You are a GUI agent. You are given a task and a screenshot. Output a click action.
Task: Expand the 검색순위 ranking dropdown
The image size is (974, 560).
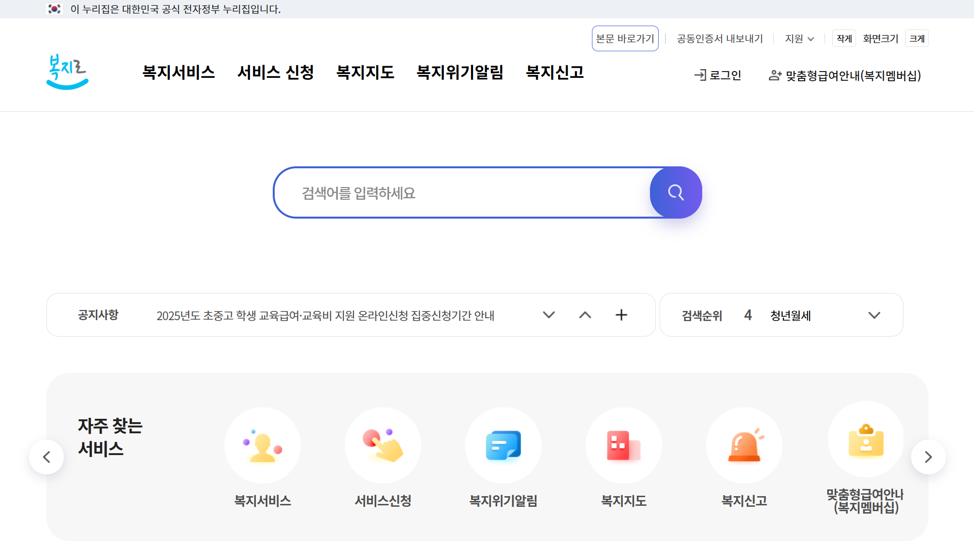tap(874, 315)
